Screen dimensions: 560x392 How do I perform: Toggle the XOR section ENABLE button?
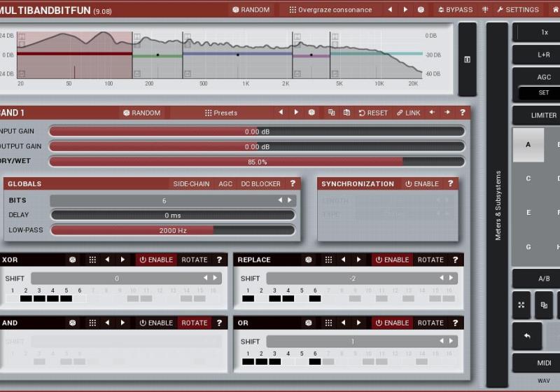156,260
